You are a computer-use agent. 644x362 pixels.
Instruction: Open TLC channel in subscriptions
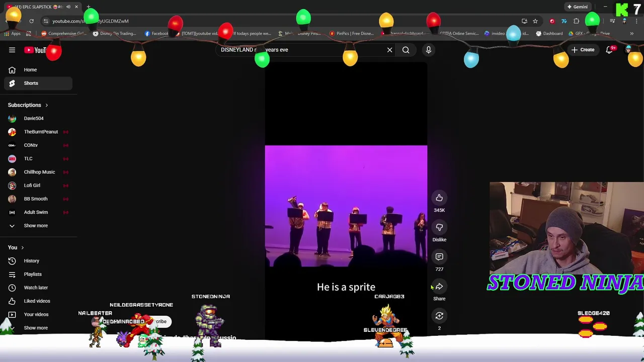tap(38, 158)
